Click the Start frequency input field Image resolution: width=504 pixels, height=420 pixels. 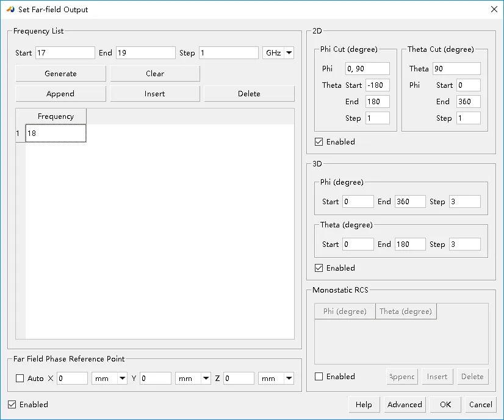click(65, 53)
